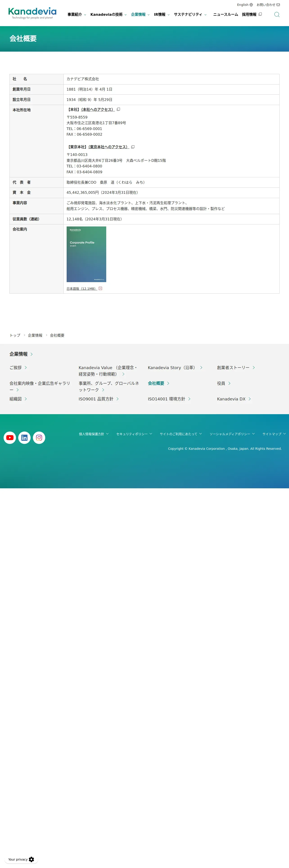
Task: Open the ソーシャルメディアポリシー footer item
Action: point(230,434)
